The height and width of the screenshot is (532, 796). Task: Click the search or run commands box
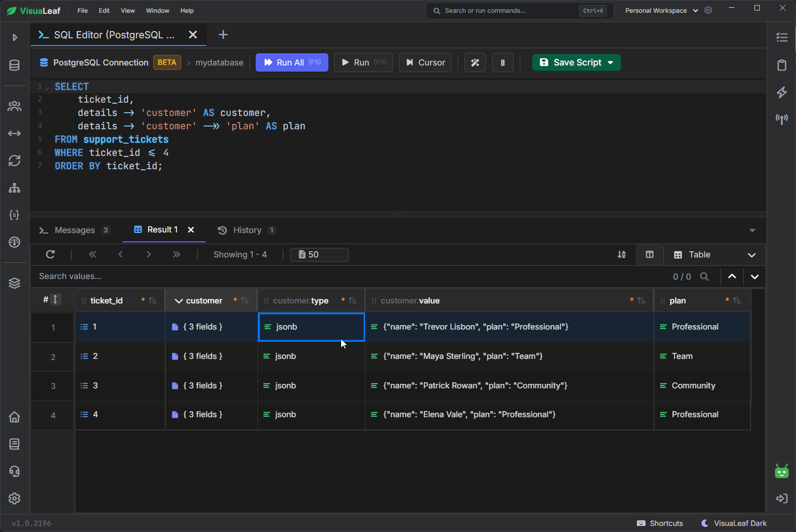(519, 11)
